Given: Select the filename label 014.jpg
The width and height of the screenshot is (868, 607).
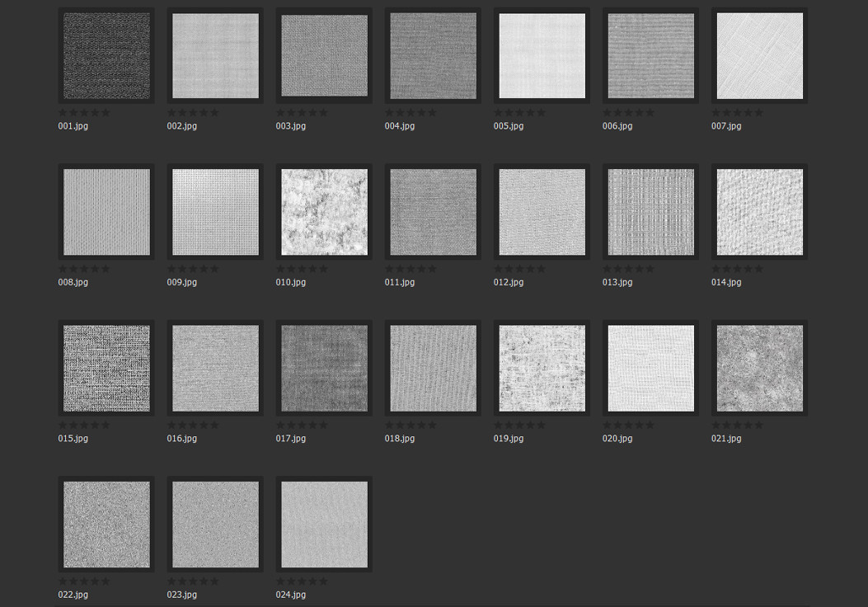Looking at the screenshot, I should (725, 281).
